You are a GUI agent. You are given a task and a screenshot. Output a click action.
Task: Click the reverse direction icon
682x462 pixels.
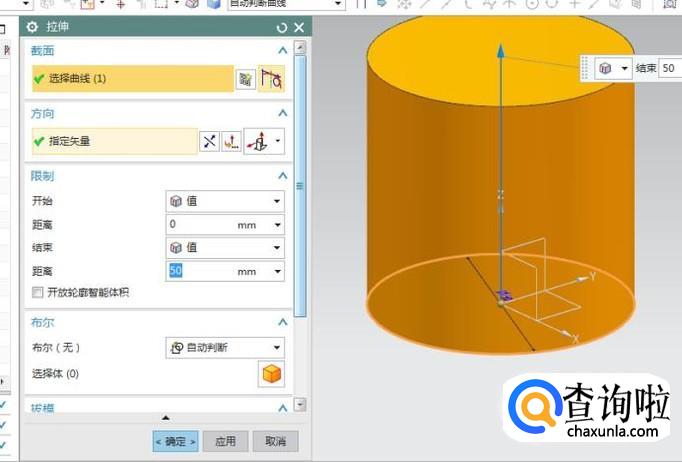tap(209, 142)
